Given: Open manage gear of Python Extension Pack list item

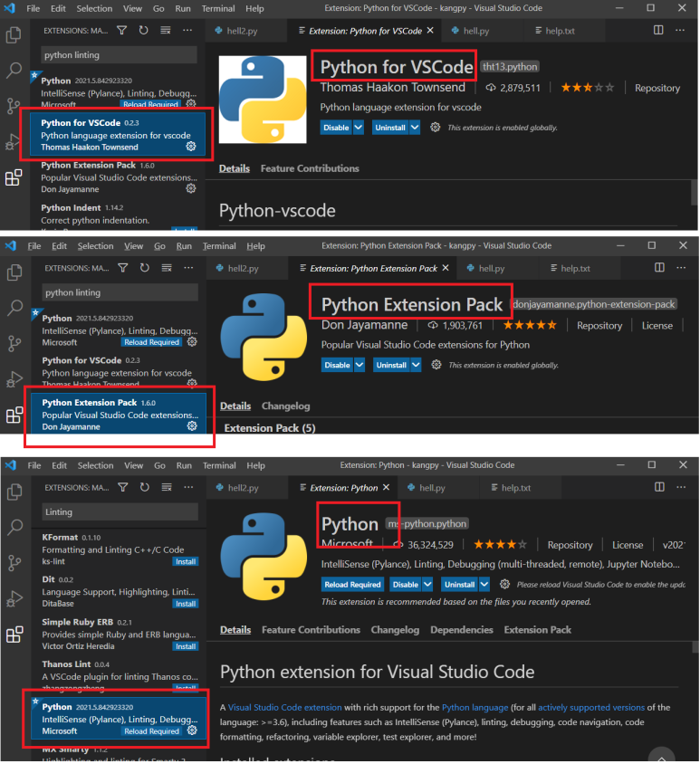Looking at the screenshot, I should click(192, 425).
